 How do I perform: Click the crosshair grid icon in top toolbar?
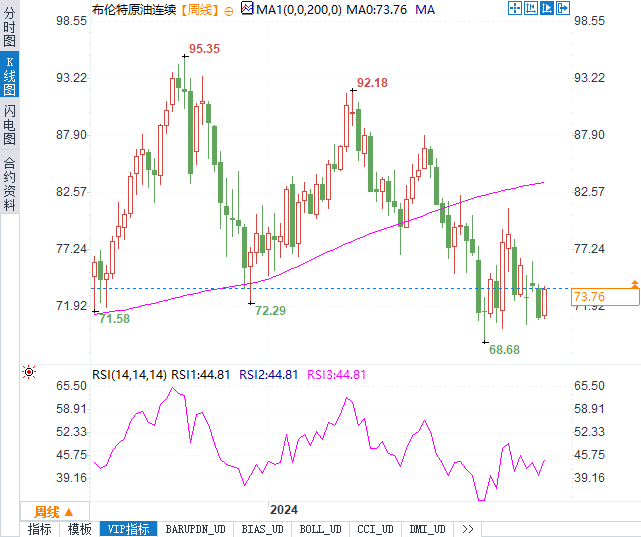pos(515,8)
